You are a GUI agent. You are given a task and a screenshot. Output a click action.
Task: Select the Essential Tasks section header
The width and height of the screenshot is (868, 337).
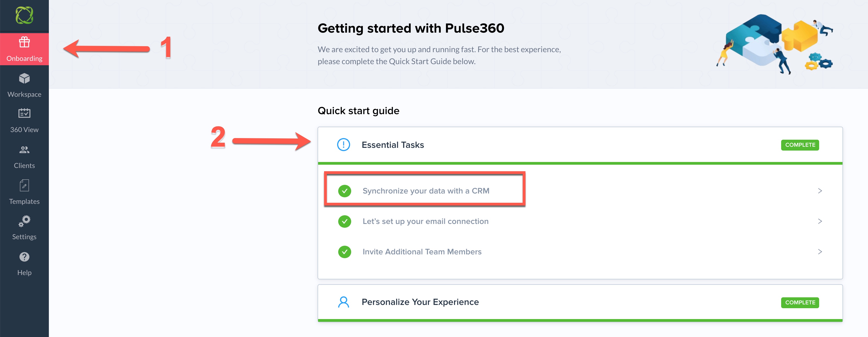[x=393, y=145]
